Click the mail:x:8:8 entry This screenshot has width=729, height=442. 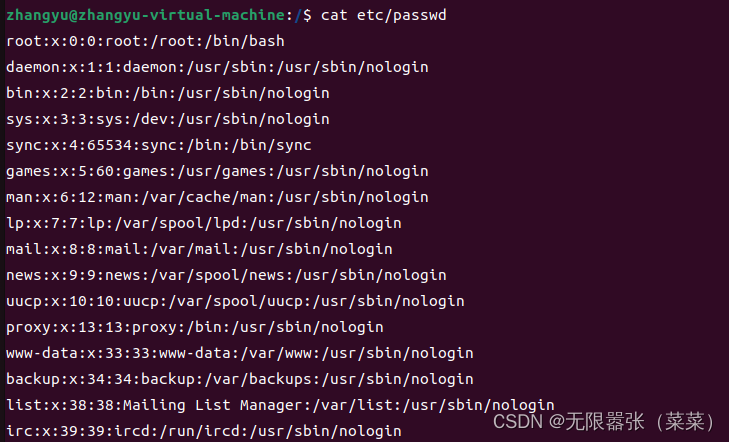click(199, 250)
